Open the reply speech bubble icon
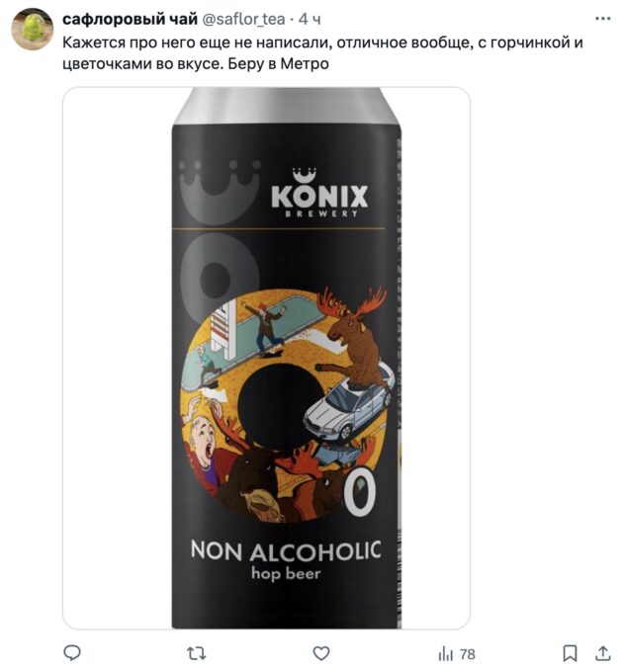Image resolution: width=625 pixels, height=672 pixels. pyautogui.click(x=72, y=652)
